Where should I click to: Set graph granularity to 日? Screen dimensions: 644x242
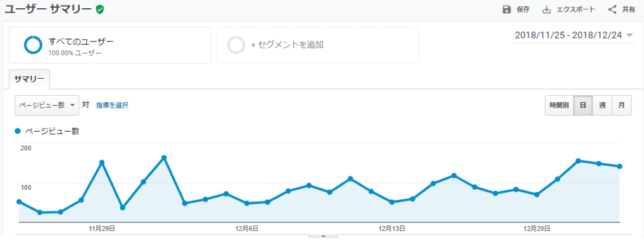583,105
